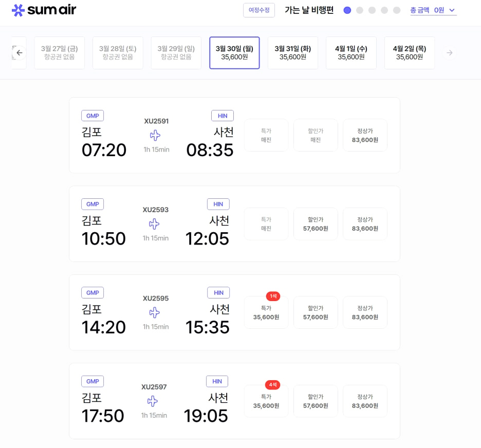The width and height of the screenshot is (481, 448).
Task: Go to previous dates with left arrow
Action: 20,53
